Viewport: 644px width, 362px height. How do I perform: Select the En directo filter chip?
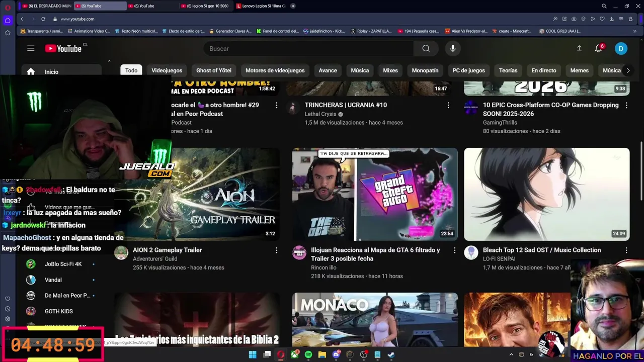coord(544,70)
